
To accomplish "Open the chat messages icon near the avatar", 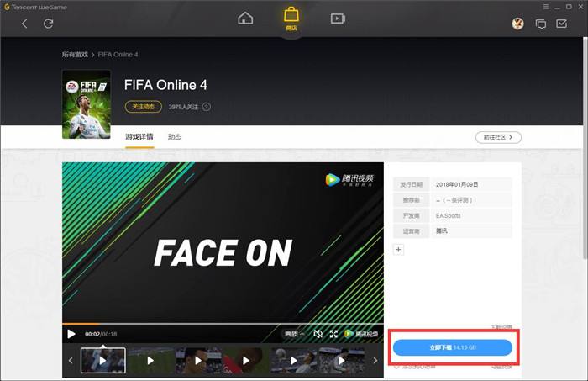I will point(540,24).
